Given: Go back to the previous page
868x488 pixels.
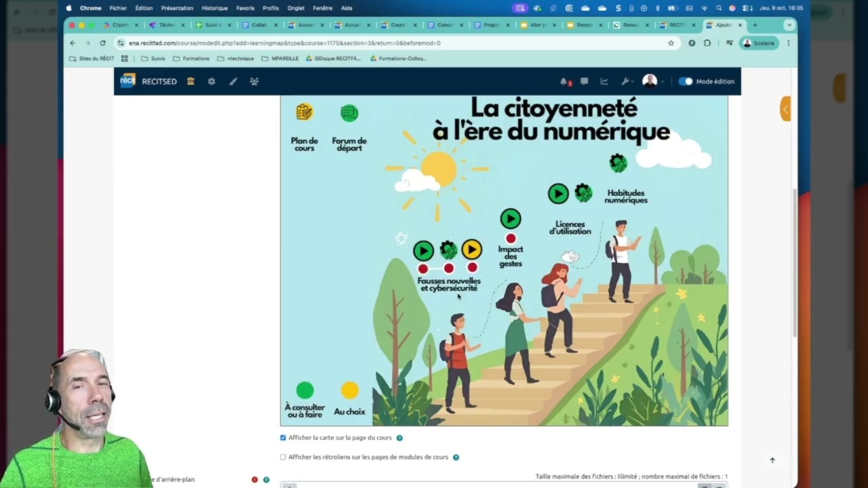Looking at the screenshot, I should 73,43.
